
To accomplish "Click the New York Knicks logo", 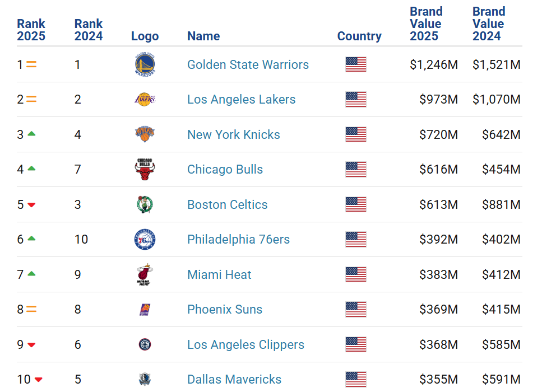I will click(x=145, y=134).
